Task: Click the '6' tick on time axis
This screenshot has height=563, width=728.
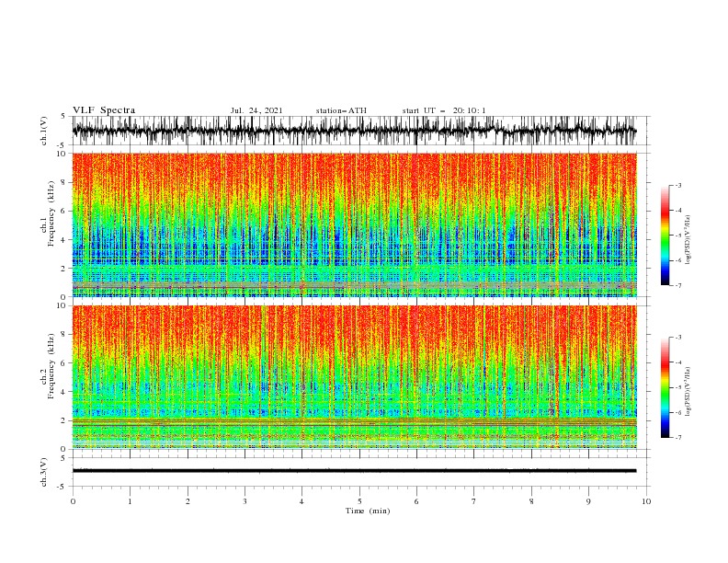Action: pyautogui.click(x=416, y=501)
